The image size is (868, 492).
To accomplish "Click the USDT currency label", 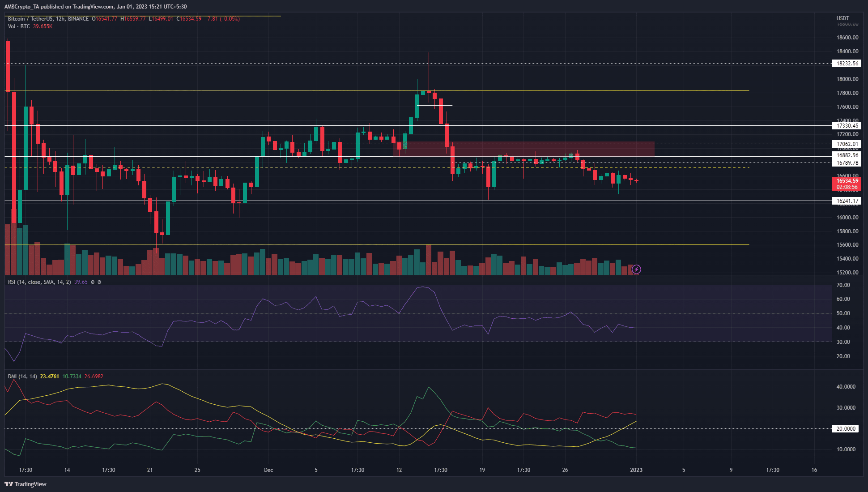I will click(842, 18).
